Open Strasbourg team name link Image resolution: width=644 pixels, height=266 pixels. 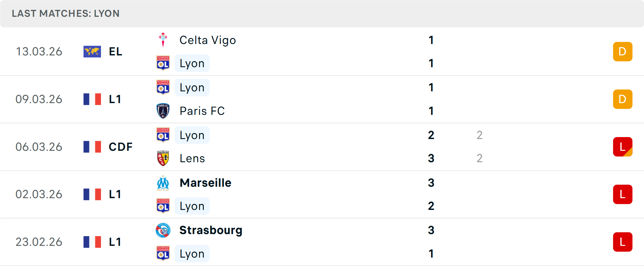(x=211, y=230)
